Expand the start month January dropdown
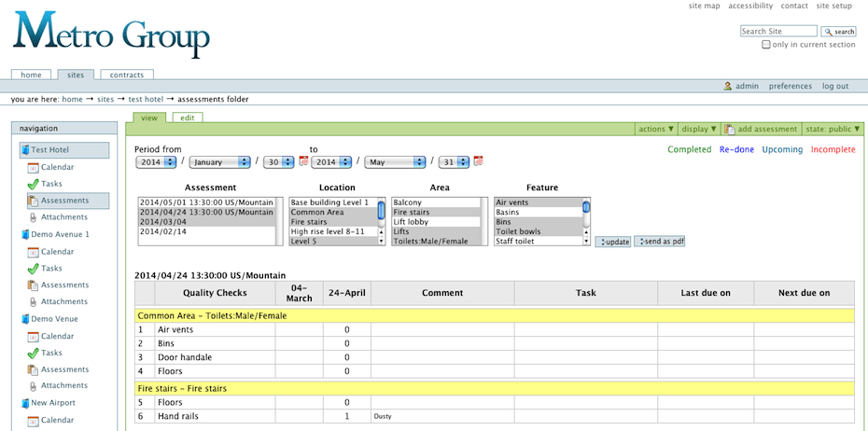The width and height of the screenshot is (868, 431). click(x=219, y=161)
